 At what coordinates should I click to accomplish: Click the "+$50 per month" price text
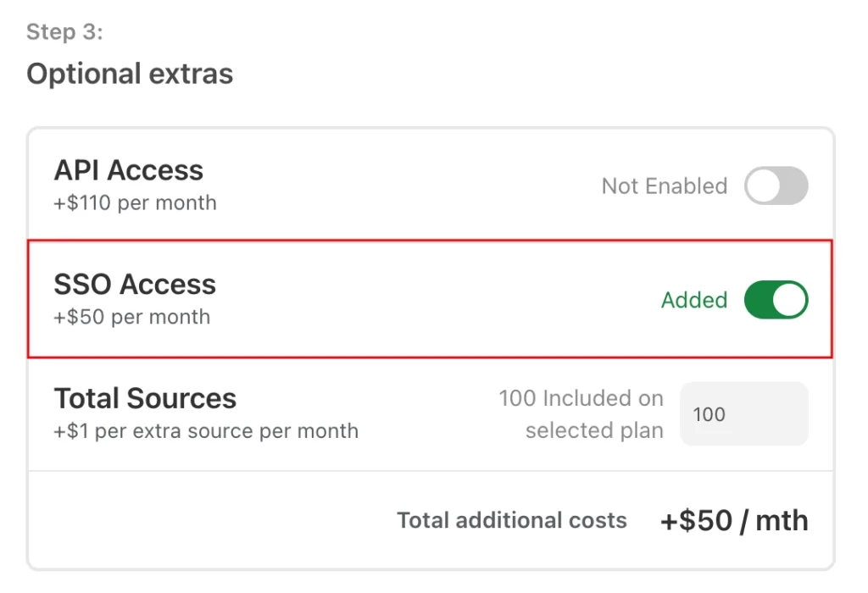[x=131, y=317]
